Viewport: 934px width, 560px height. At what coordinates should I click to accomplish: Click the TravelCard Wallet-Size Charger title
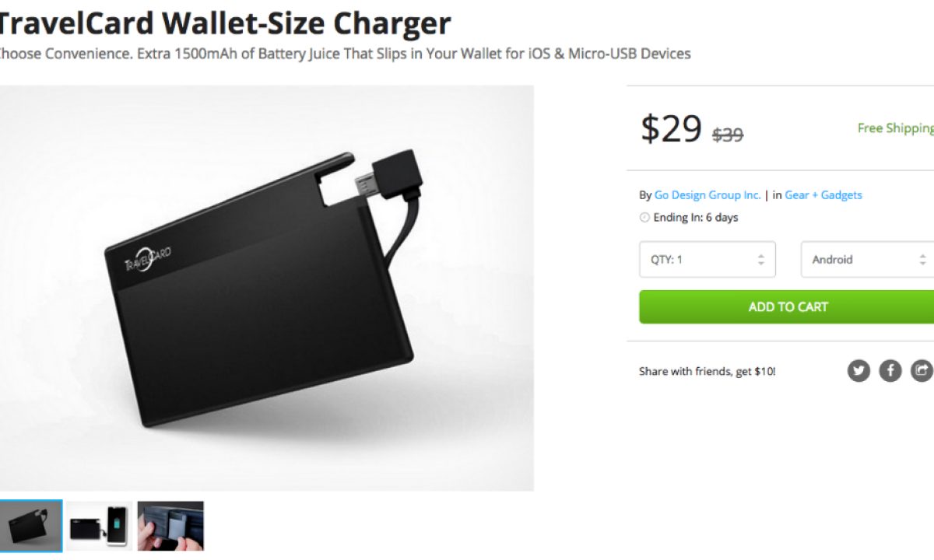tap(224, 23)
